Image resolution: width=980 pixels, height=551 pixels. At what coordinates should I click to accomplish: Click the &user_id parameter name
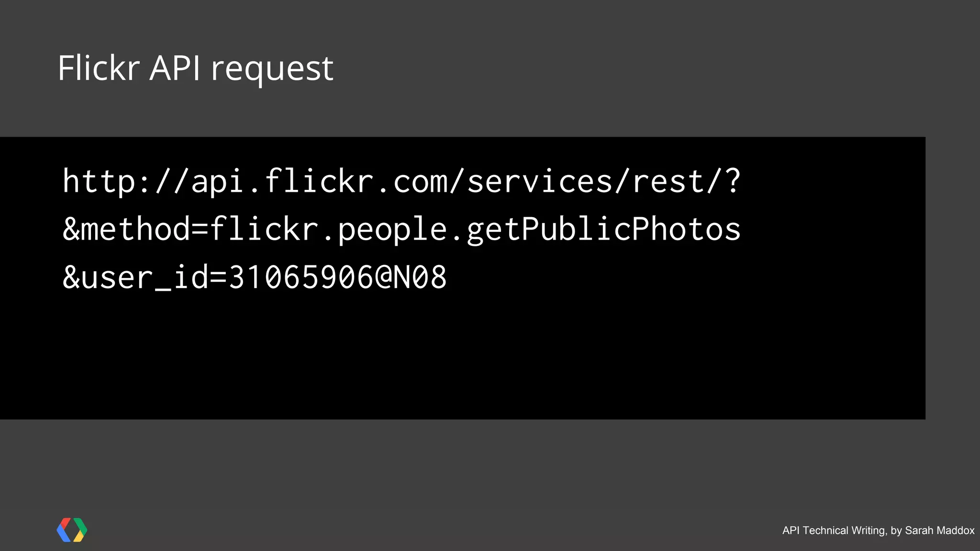tap(136, 277)
